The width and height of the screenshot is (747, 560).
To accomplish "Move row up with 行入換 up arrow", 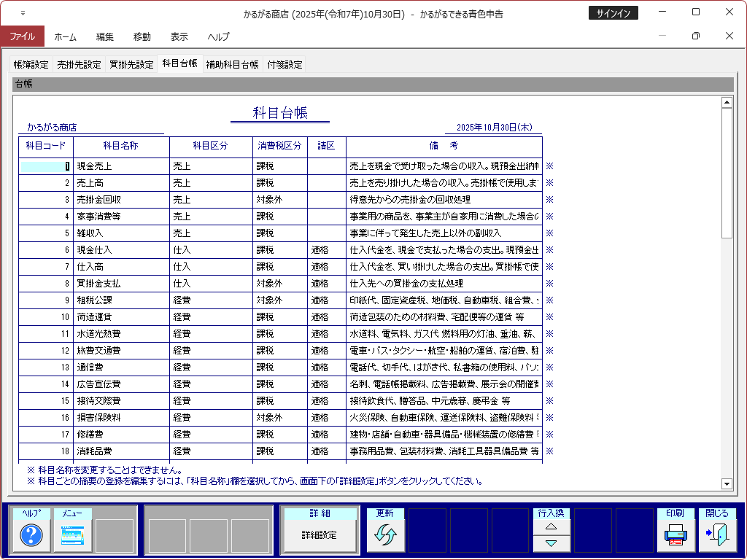I will pos(551,526).
